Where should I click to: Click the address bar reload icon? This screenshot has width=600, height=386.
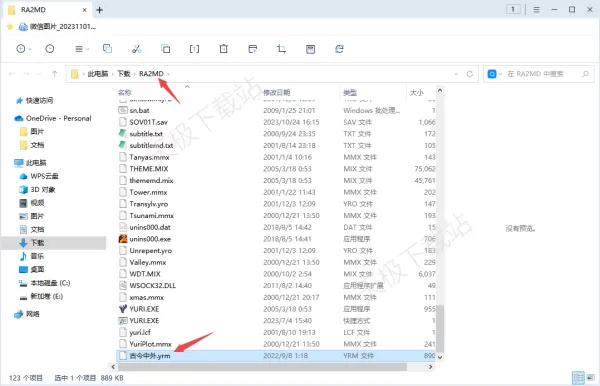pyautogui.click(x=470, y=74)
